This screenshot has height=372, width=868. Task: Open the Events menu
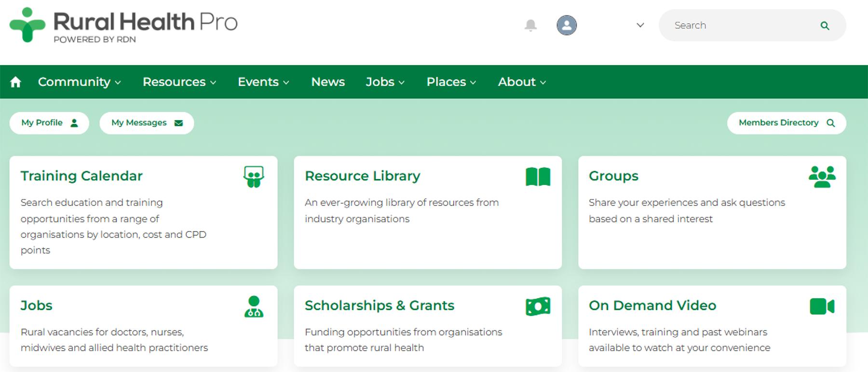tap(258, 82)
